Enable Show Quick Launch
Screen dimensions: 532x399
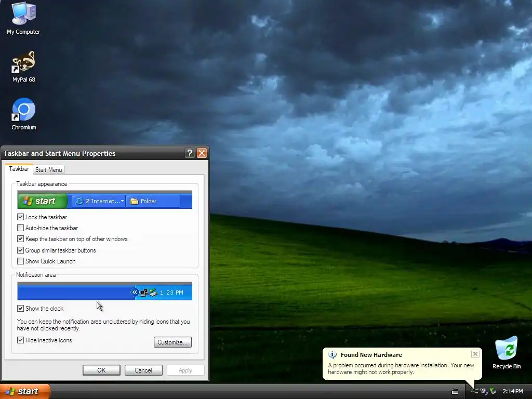[x=46, y=261]
